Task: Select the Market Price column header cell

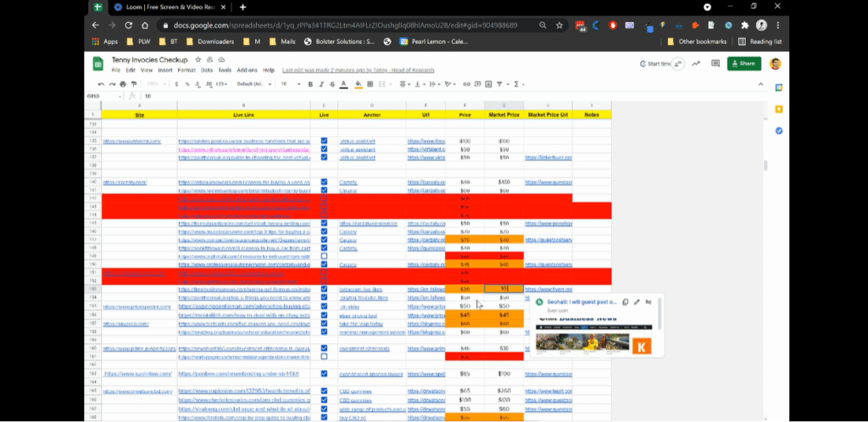Action: tap(504, 114)
